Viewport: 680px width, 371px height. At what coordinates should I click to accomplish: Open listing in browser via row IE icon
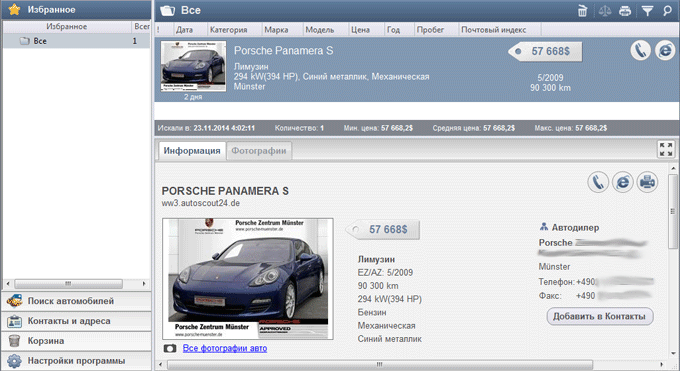(x=665, y=50)
